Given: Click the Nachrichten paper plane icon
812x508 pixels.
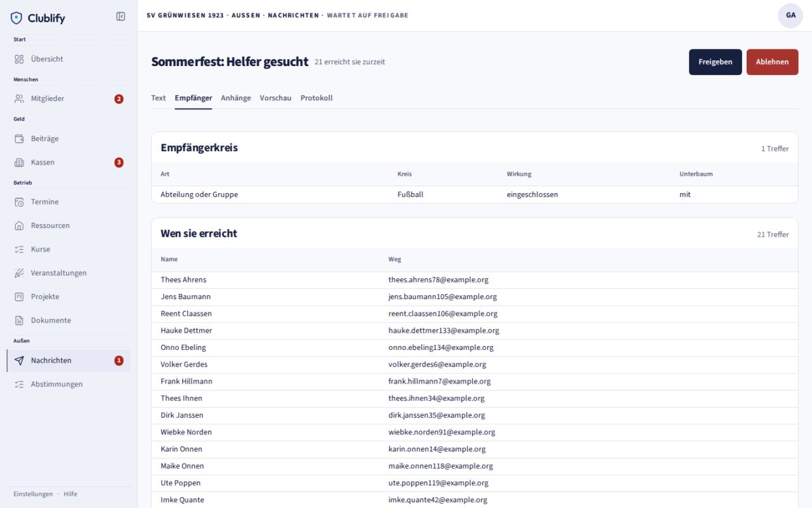Looking at the screenshot, I should pyautogui.click(x=19, y=361).
